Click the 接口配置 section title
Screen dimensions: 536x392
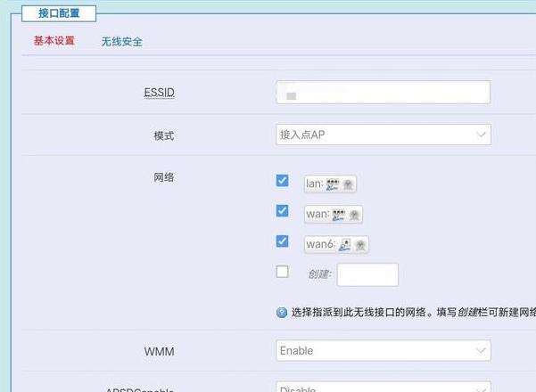click(59, 13)
